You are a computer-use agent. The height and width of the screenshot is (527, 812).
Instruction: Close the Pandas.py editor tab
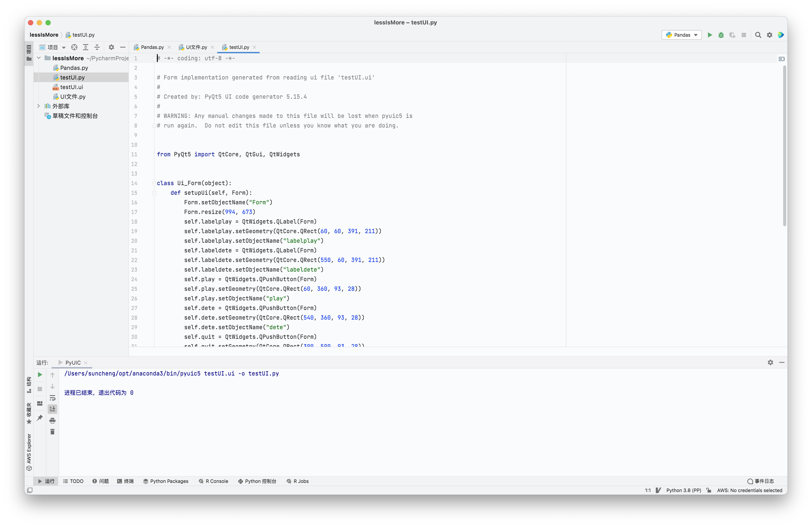169,47
